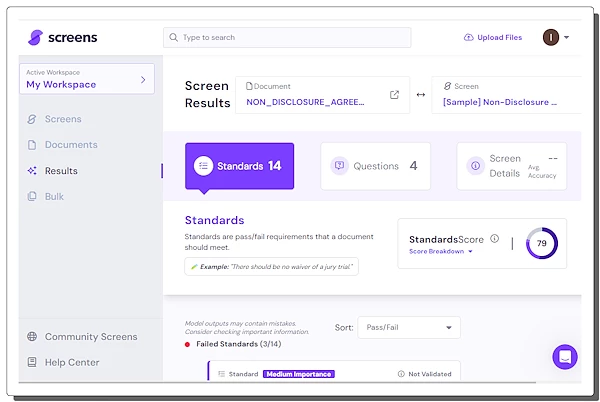Click the upload cloud icon
This screenshot has width=600, height=402.
click(468, 37)
